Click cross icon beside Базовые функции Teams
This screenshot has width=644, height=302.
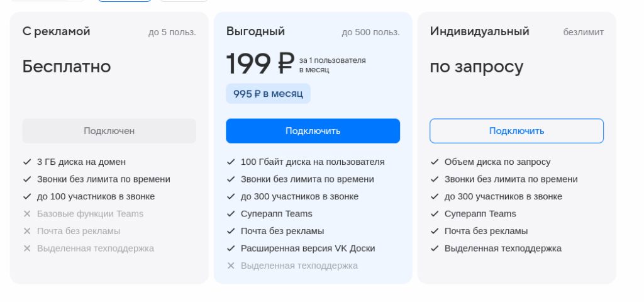27,214
